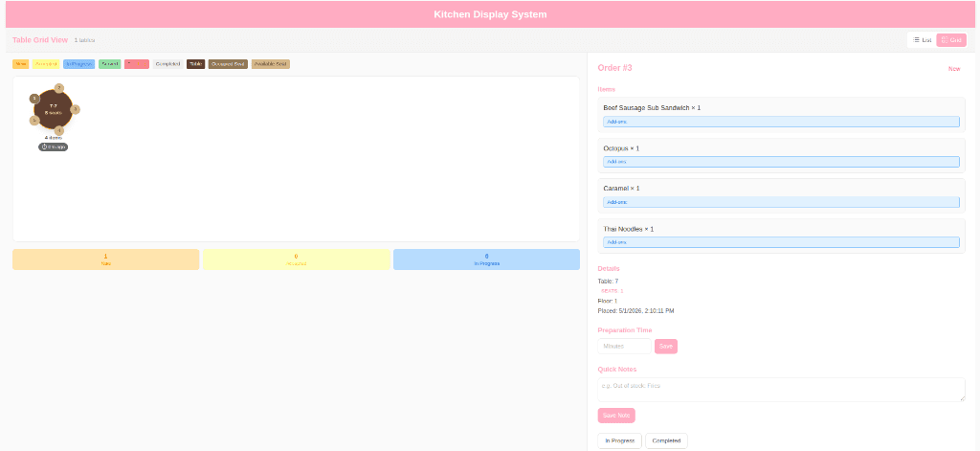Select table T-7 in the grid
The image size is (980, 451).
point(54,109)
